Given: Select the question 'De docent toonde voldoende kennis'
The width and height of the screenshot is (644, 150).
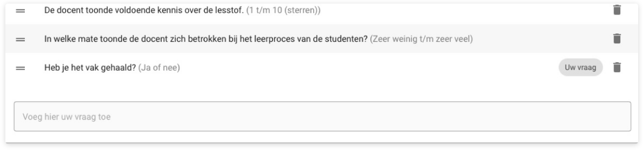Looking at the screenshot, I should 144,10.
